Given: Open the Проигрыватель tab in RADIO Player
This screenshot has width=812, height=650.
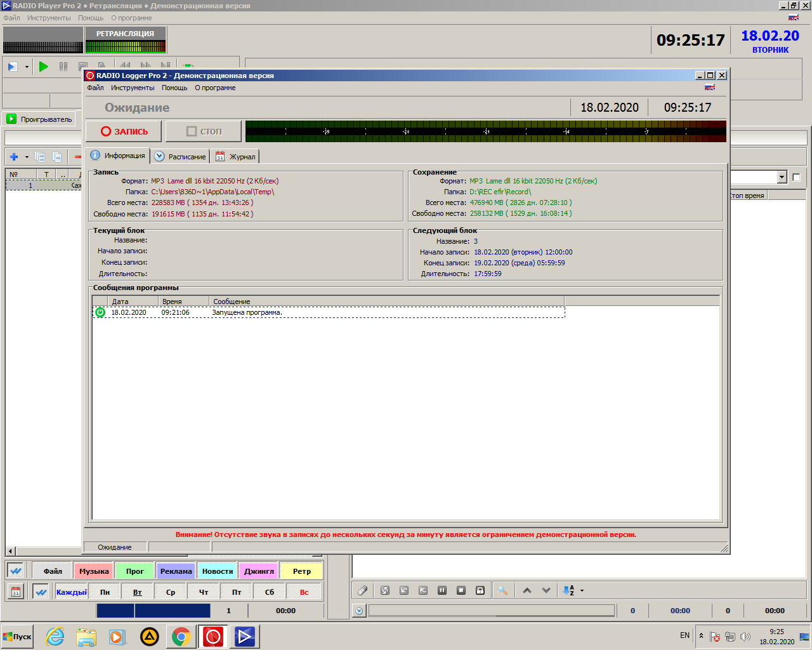Looking at the screenshot, I should pos(39,119).
